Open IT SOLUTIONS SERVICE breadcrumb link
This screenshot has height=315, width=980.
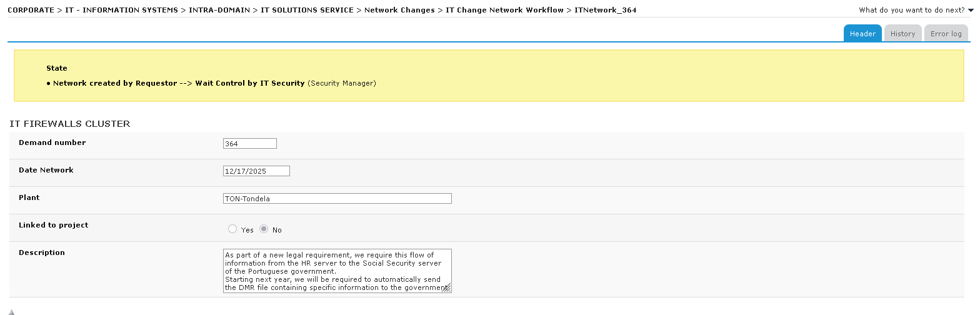[307, 10]
